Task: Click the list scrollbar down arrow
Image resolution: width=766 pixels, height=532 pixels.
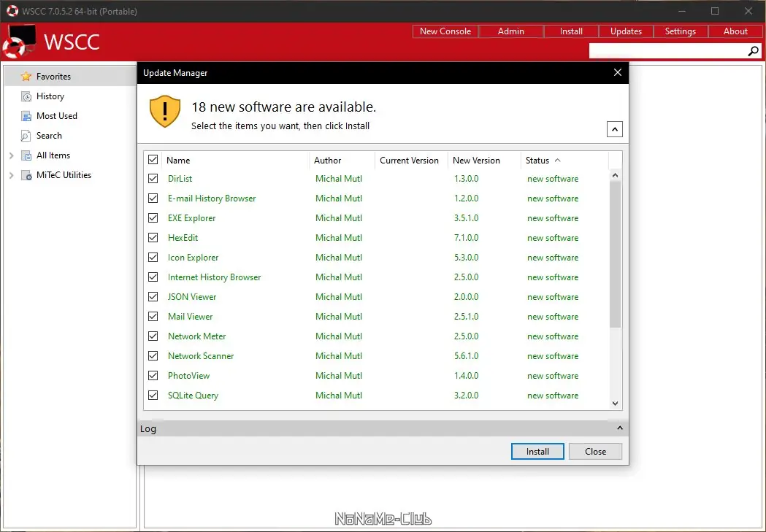Action: point(615,403)
